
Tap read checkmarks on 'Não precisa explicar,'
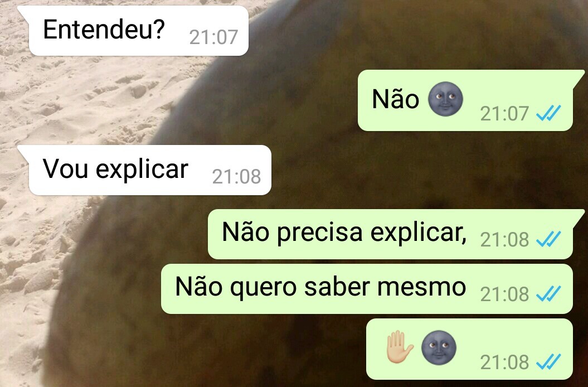548,239
